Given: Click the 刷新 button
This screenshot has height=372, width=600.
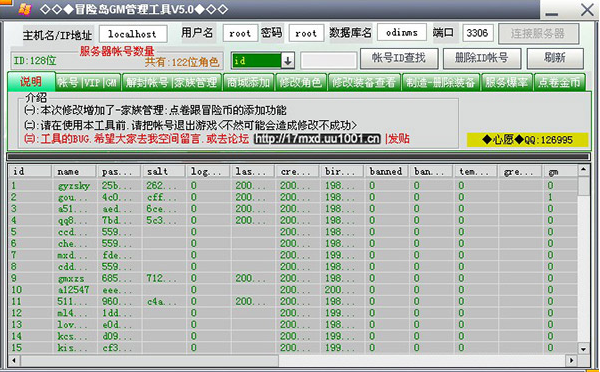Looking at the screenshot, I should (555, 58).
